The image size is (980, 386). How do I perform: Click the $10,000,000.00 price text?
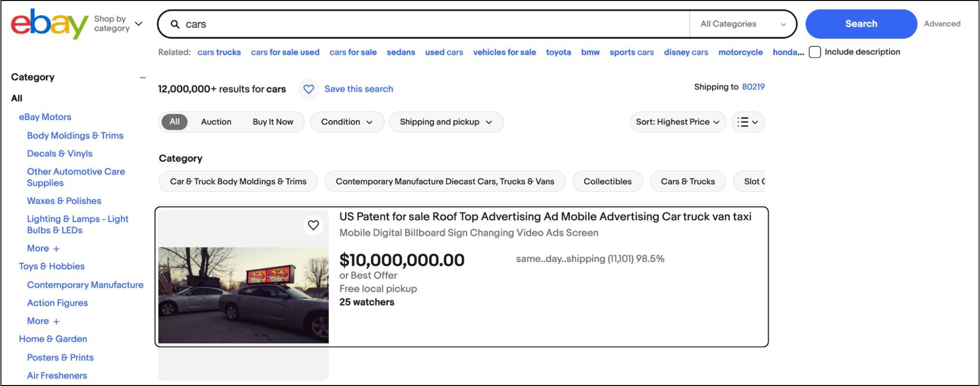[402, 260]
